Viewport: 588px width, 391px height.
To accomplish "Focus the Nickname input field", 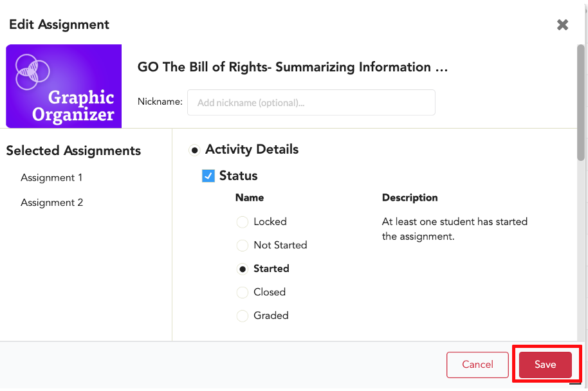I will (x=311, y=102).
